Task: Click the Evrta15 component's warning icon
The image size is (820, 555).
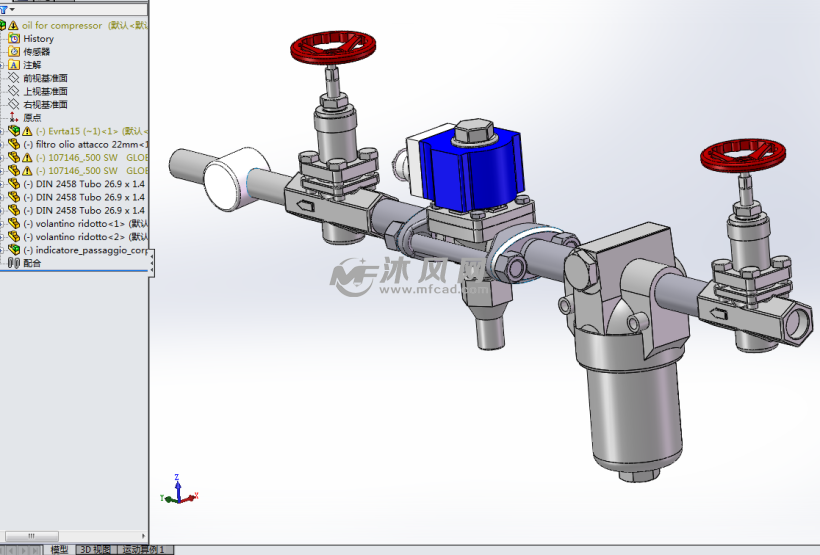Action: pos(27,131)
